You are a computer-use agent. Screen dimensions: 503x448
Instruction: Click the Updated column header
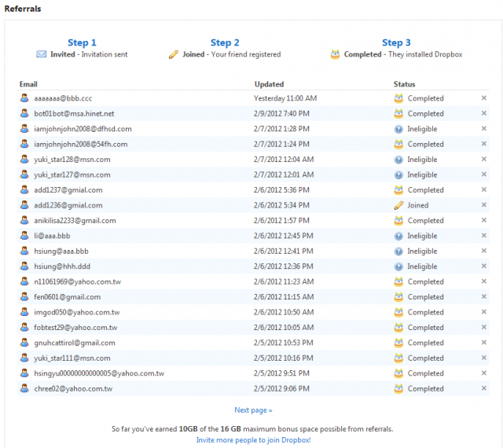[x=269, y=84]
